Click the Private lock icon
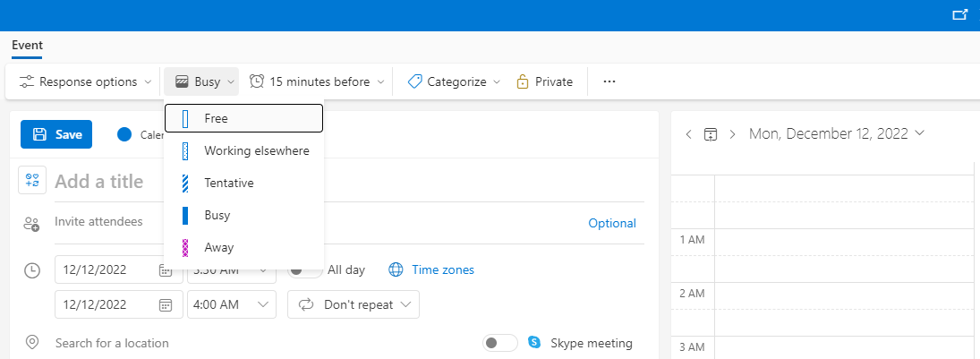980x359 pixels. (x=523, y=82)
